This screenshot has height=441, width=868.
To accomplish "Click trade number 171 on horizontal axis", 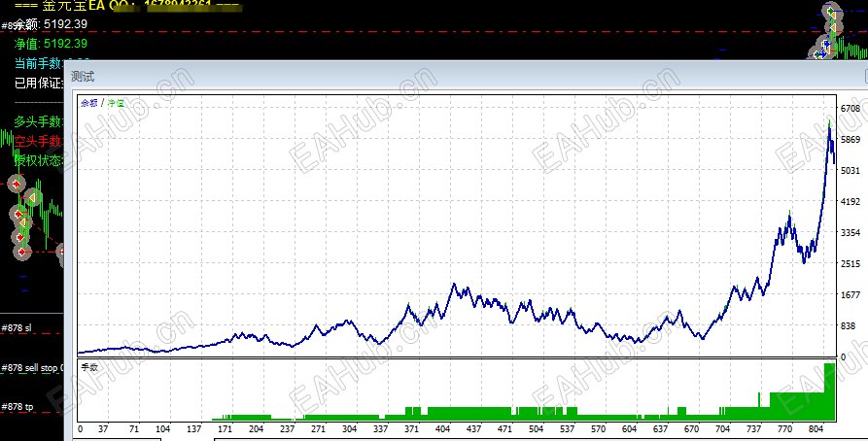I will [x=225, y=428].
